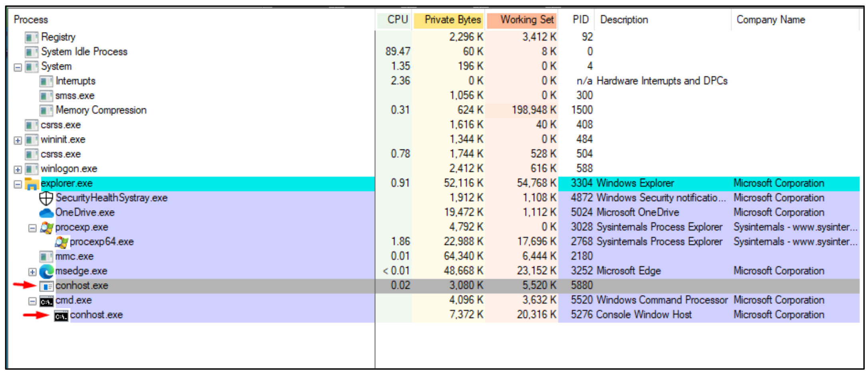Viewport: 868px width, 375px height.
Task: Sort by Private Bytes column header
Action: (x=448, y=20)
